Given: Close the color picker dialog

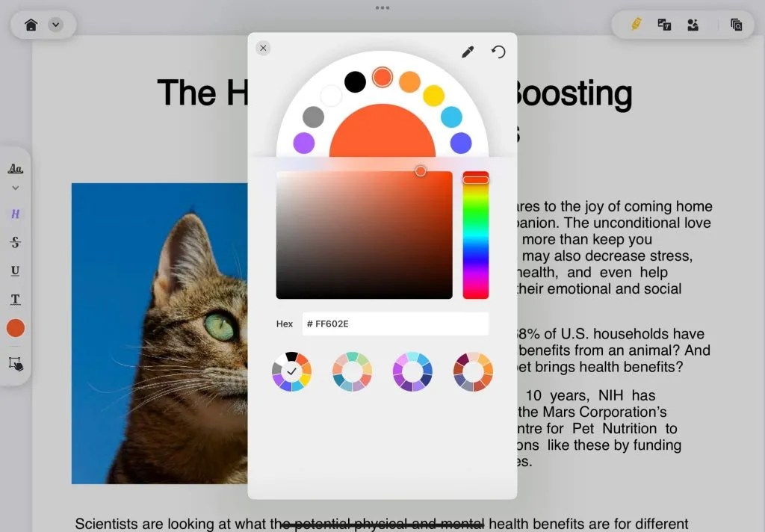Looking at the screenshot, I should point(263,47).
